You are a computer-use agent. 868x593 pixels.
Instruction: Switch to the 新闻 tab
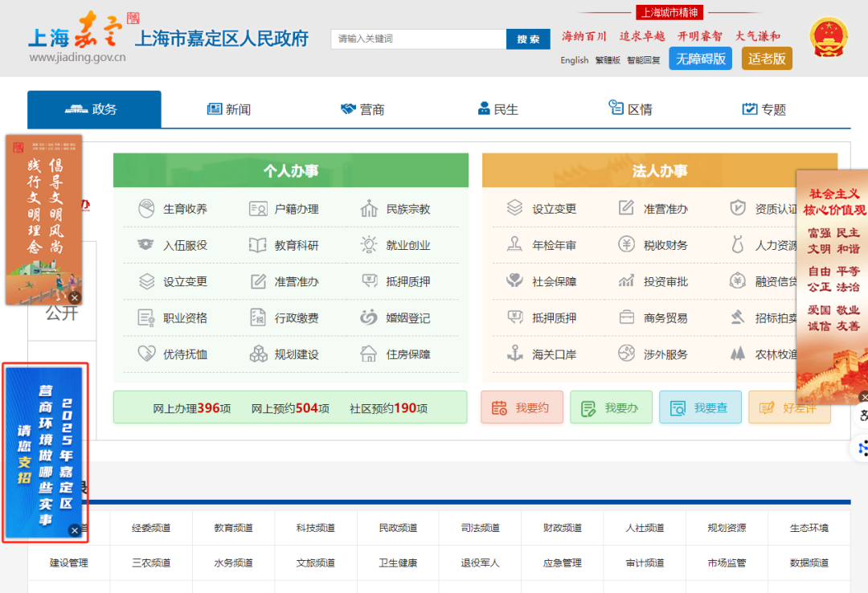click(228, 109)
